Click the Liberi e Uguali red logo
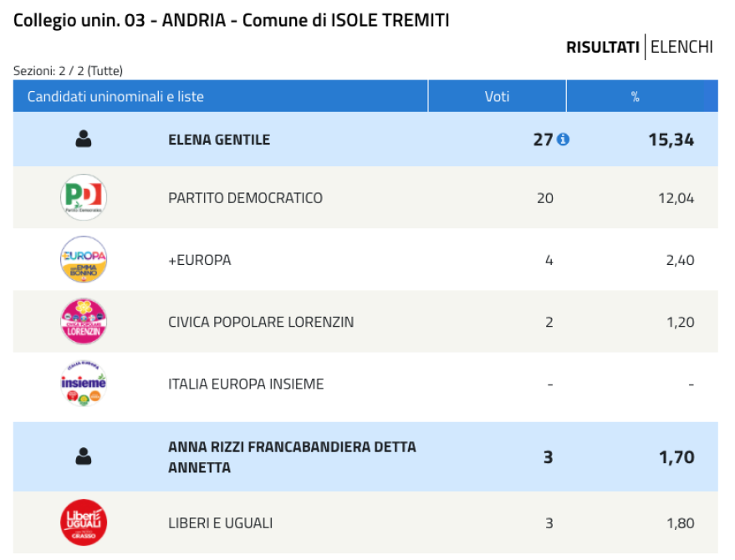 (x=84, y=522)
